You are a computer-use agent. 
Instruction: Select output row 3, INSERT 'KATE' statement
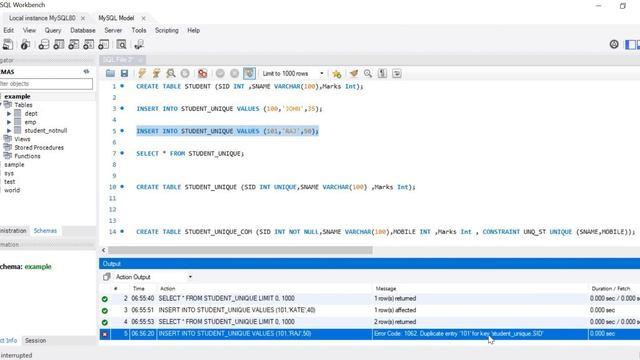coord(369,310)
